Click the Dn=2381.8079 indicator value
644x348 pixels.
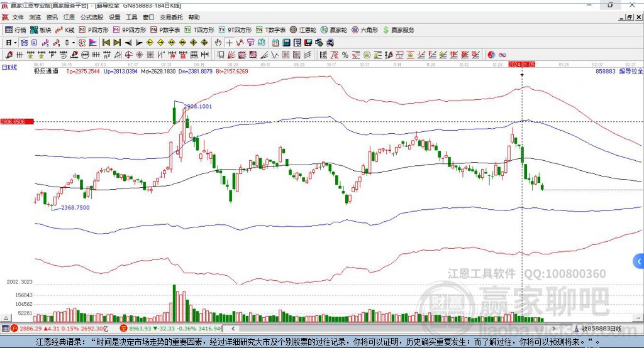click(195, 71)
